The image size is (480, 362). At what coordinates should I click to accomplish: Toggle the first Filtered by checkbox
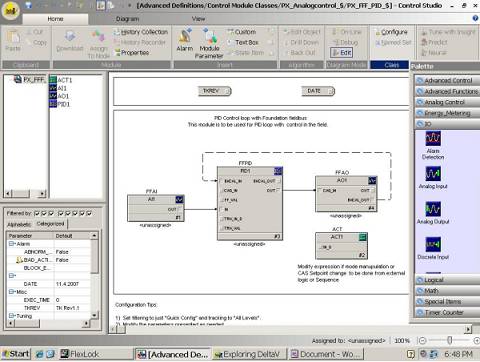(37, 213)
